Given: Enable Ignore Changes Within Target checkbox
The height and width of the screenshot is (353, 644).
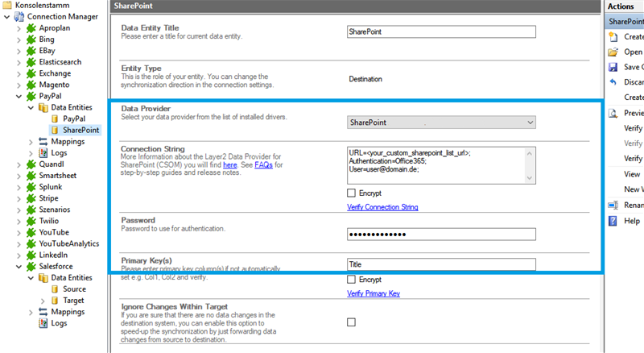Looking at the screenshot, I should (351, 322).
